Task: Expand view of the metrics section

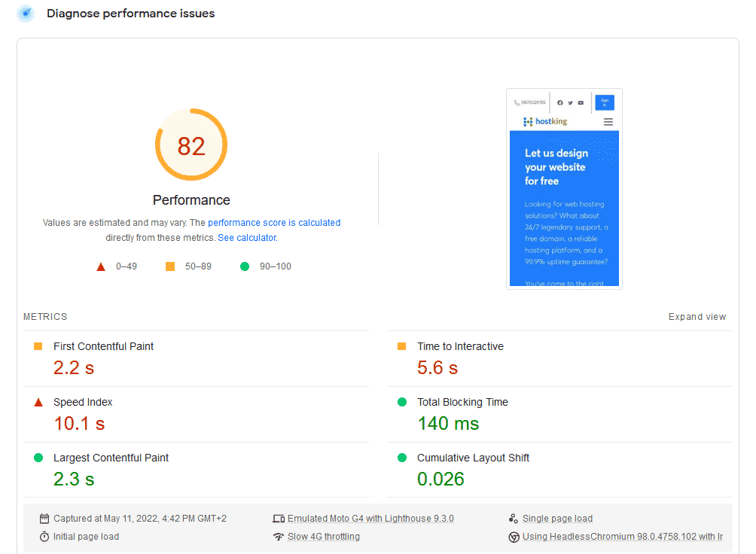Action: [697, 317]
